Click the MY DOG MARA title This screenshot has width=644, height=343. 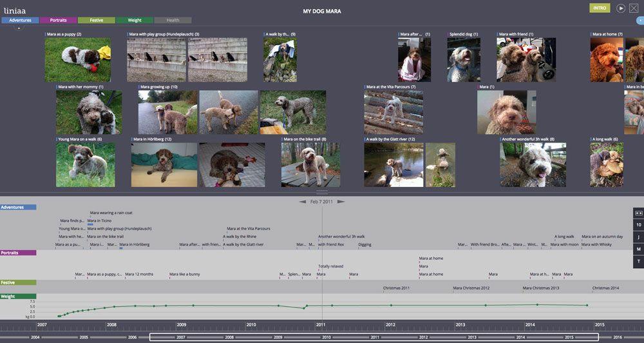click(322, 11)
